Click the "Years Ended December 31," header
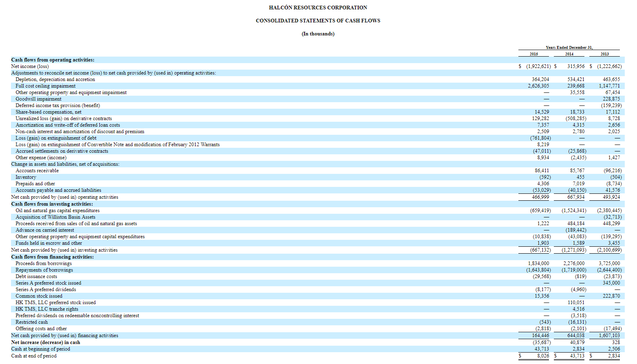637x364 pixels. (569, 48)
